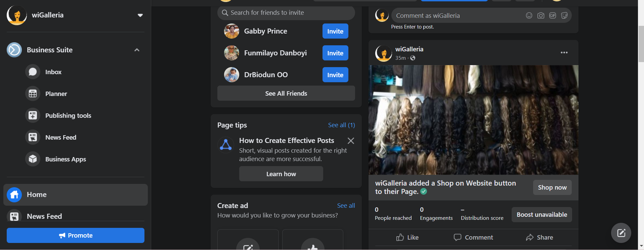The height and width of the screenshot is (250, 644).
Task: Click the wiGalleria post author name
Action: tap(409, 49)
